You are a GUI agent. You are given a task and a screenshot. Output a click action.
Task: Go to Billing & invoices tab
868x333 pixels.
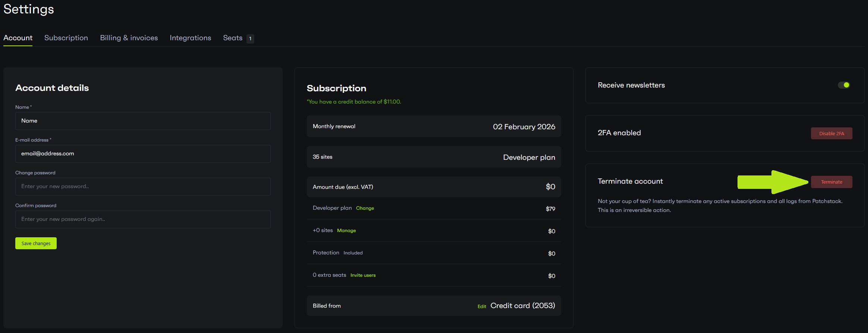pyautogui.click(x=129, y=38)
